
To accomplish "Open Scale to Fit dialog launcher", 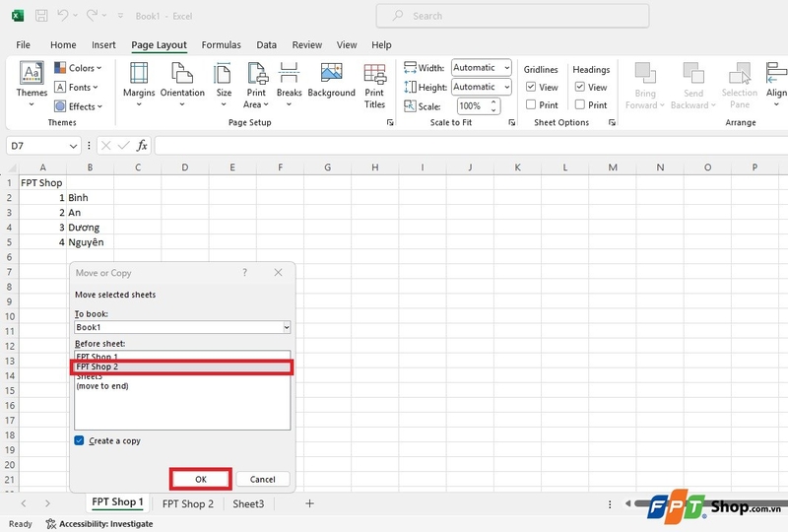I will coord(511,122).
